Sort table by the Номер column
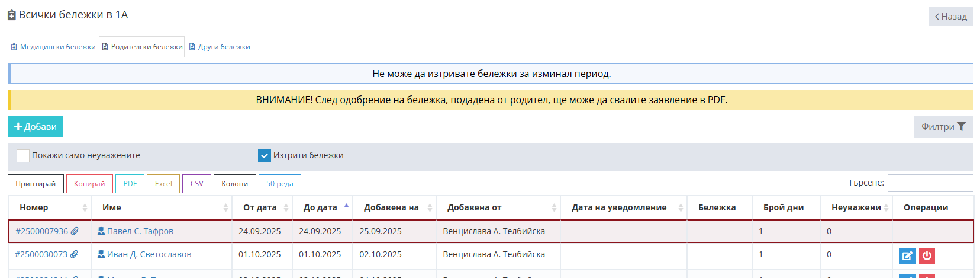The width and height of the screenshot is (980, 278). [x=50, y=207]
